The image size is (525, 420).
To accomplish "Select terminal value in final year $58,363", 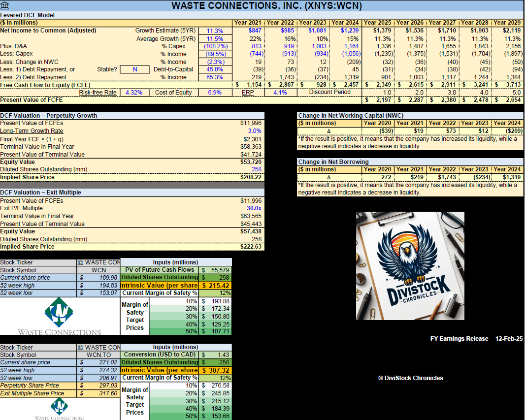I will (251, 147).
